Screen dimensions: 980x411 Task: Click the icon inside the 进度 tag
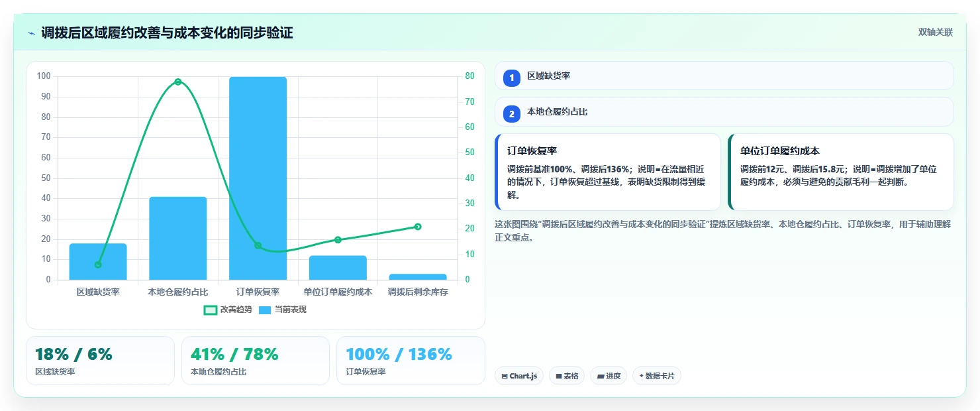601,376
